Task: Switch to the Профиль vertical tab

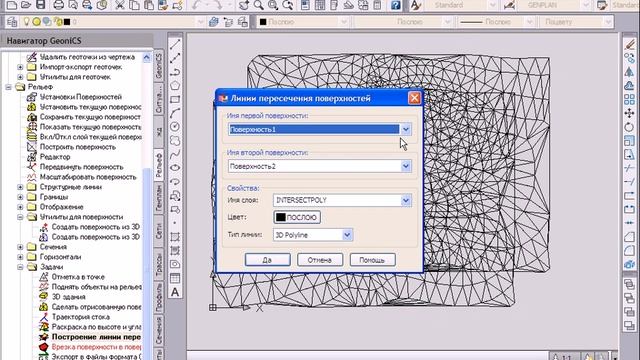Action: pos(159,296)
